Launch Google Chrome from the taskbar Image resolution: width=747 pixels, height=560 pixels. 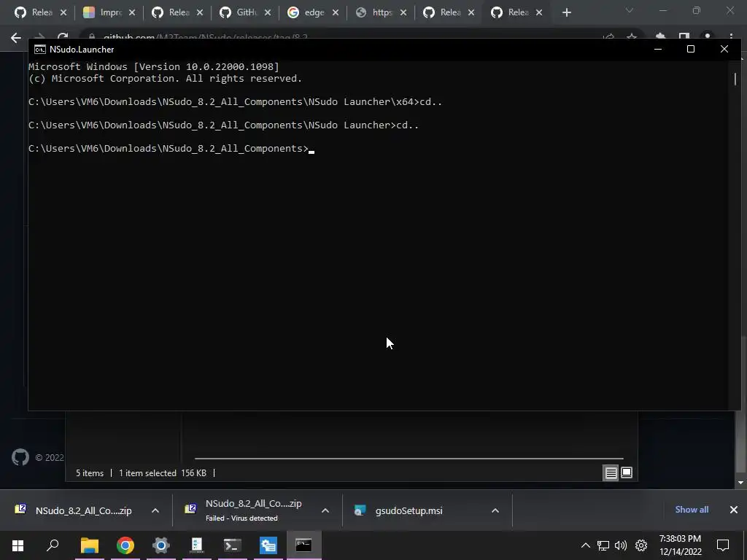tap(125, 545)
